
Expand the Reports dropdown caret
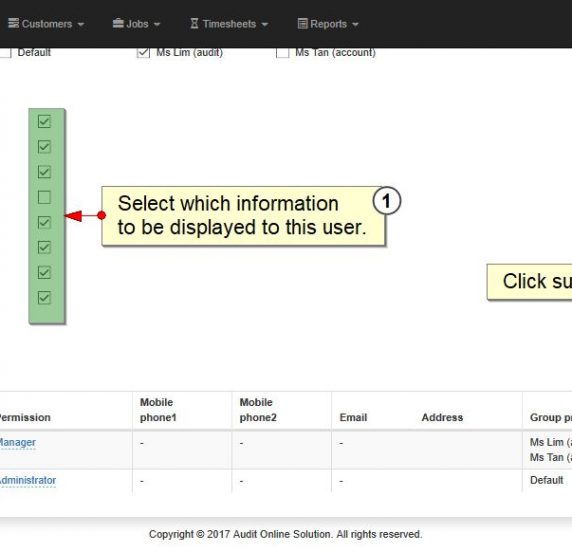[x=355, y=24]
